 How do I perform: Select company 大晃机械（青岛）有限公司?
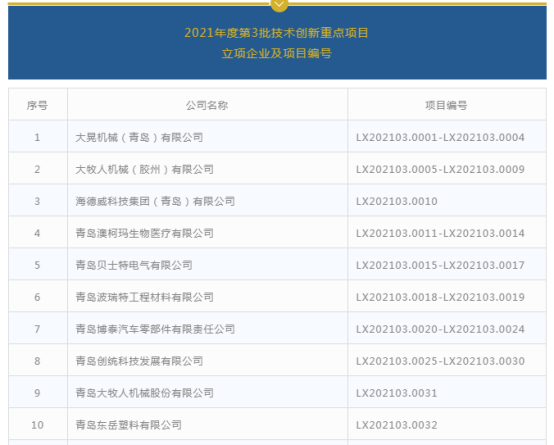(x=139, y=137)
